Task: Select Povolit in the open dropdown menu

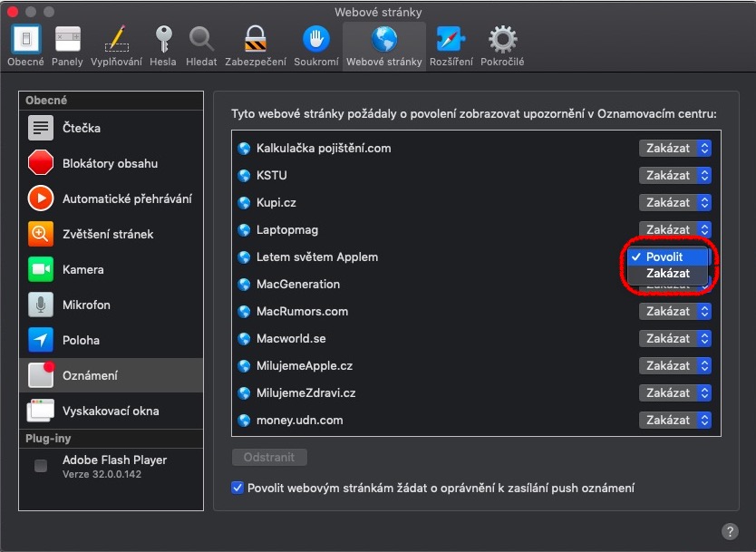Action: click(668, 257)
